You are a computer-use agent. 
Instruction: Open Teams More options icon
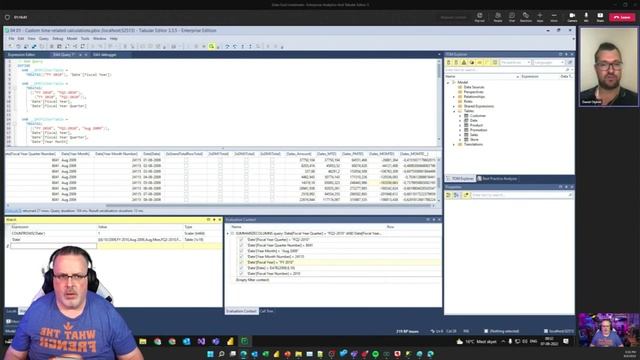coord(554,17)
